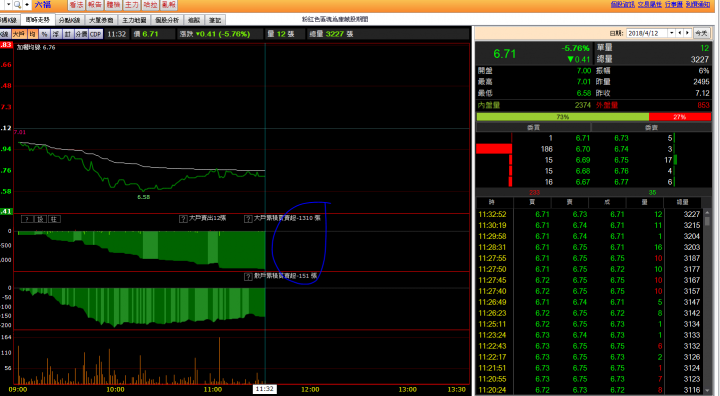
Task: Click the 今天 today button
Action: [x=701, y=33]
